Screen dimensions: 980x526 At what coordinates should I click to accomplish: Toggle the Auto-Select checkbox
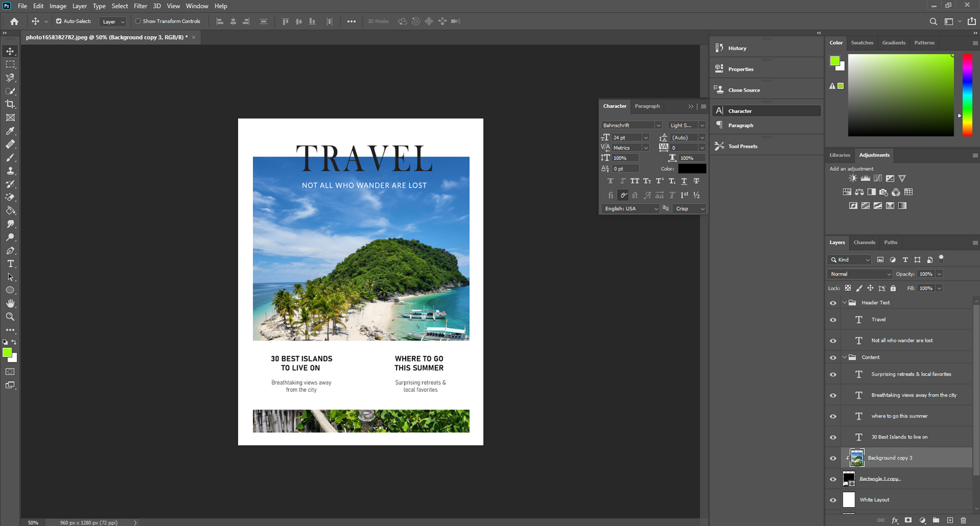[x=59, y=22]
